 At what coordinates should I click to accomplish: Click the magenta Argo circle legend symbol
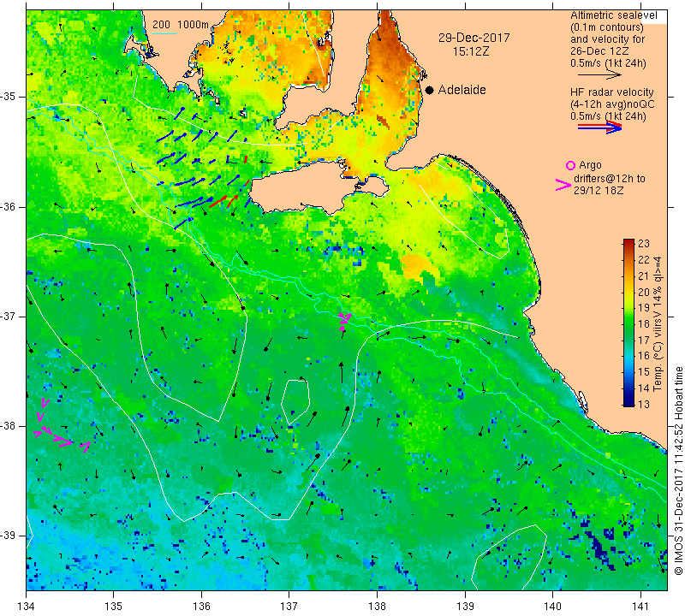(x=570, y=165)
